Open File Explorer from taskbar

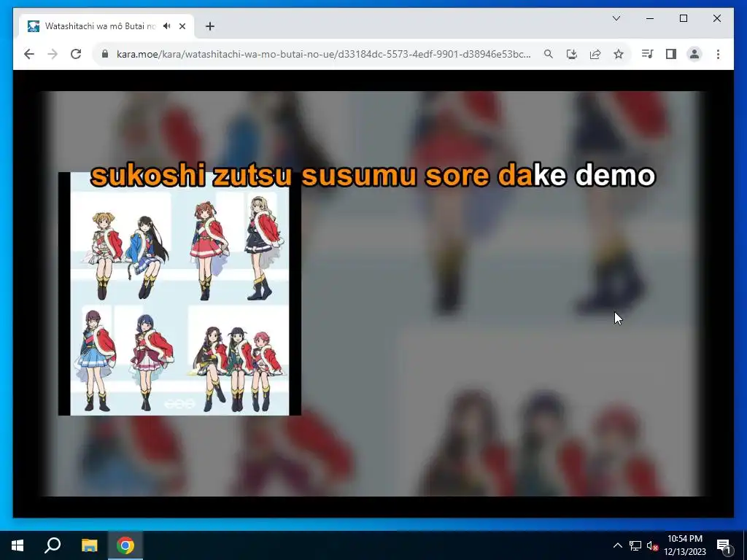coord(89,545)
